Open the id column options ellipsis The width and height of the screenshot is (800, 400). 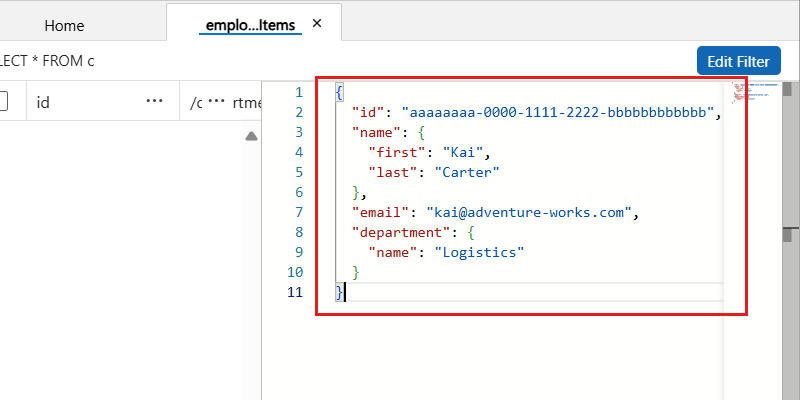[x=154, y=101]
